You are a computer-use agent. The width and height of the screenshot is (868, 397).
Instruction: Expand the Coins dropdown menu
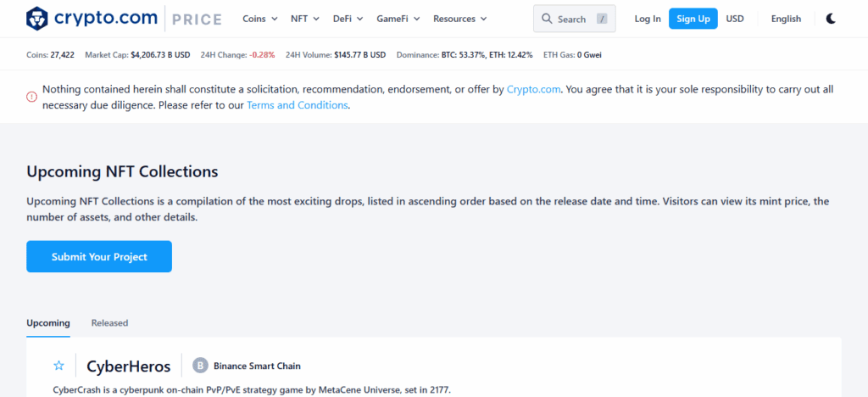(259, 19)
